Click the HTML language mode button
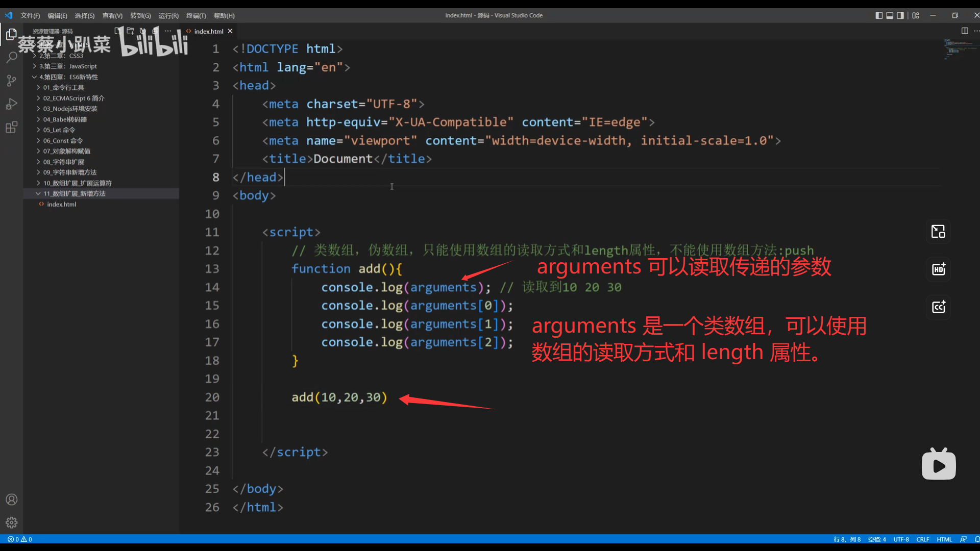 [944, 539]
